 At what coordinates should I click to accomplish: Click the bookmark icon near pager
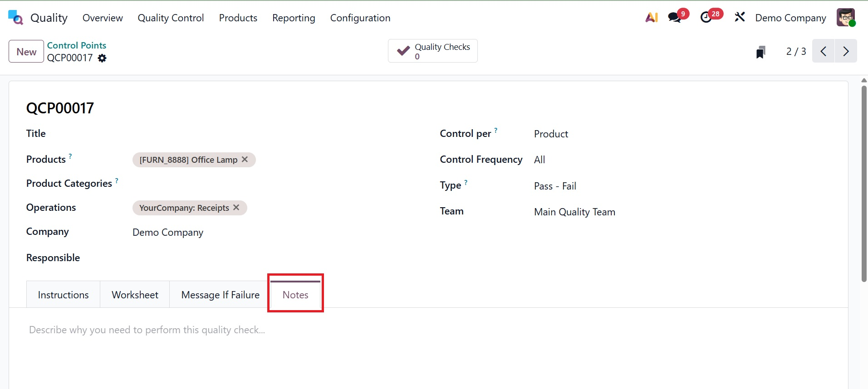click(x=761, y=52)
